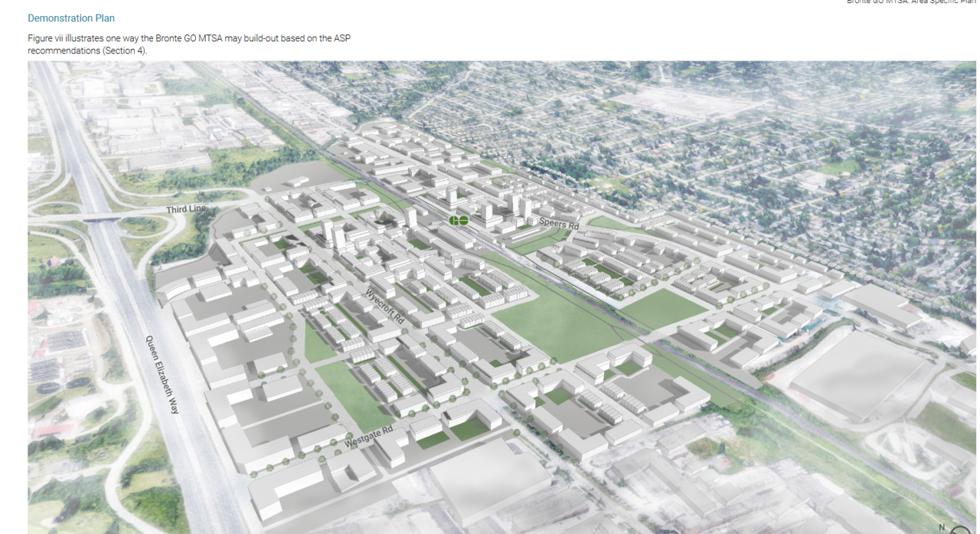Viewport: 980px width, 534px height.
Task: Click the north arrow compass symbol
Action: [x=960, y=529]
